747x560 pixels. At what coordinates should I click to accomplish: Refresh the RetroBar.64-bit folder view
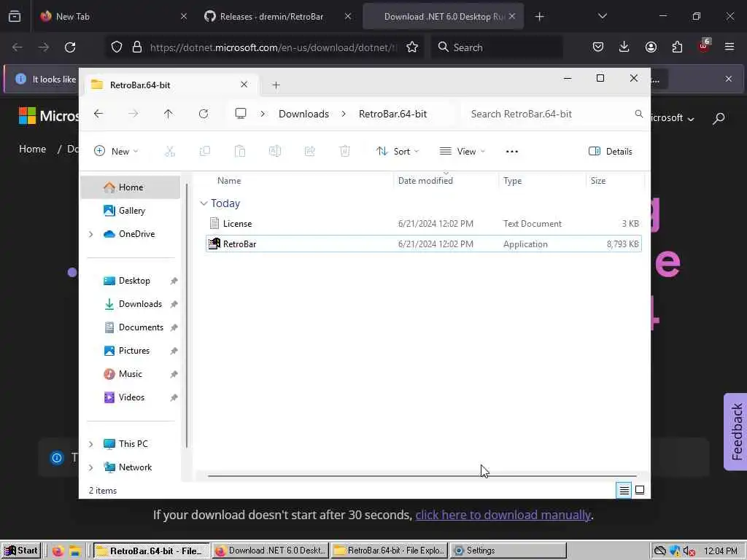pyautogui.click(x=204, y=114)
